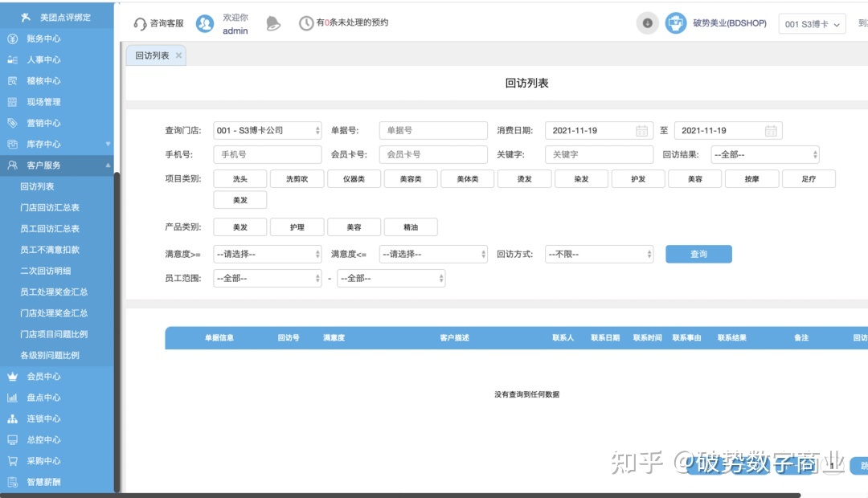Open end date calendar icon
The image size is (868, 498).
coord(771,131)
